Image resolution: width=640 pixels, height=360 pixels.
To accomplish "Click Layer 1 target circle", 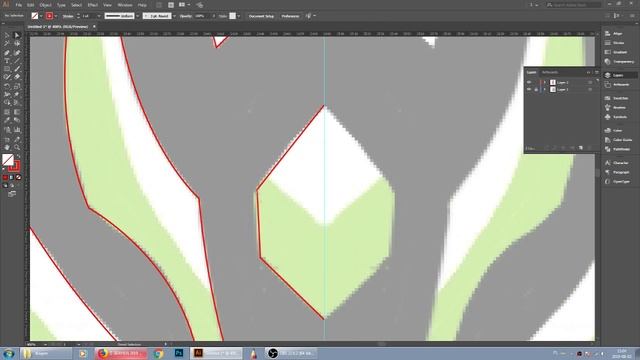I will coord(590,89).
